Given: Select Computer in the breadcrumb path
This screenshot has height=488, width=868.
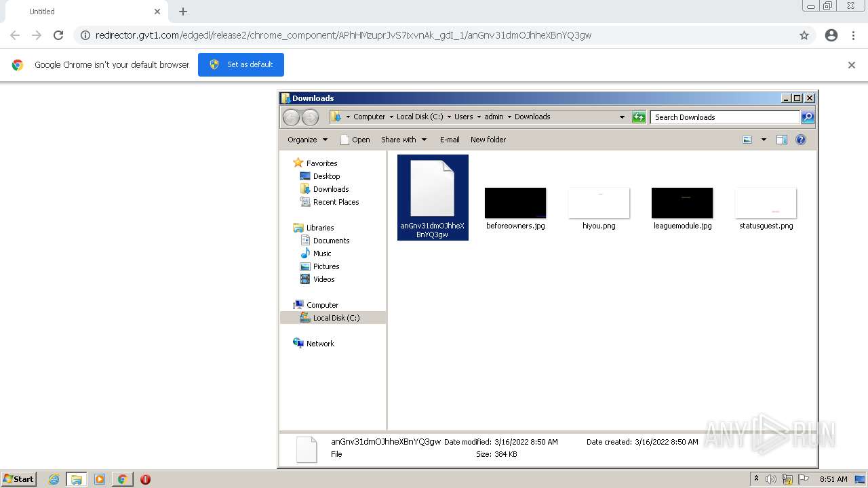Looking at the screenshot, I should pos(369,117).
